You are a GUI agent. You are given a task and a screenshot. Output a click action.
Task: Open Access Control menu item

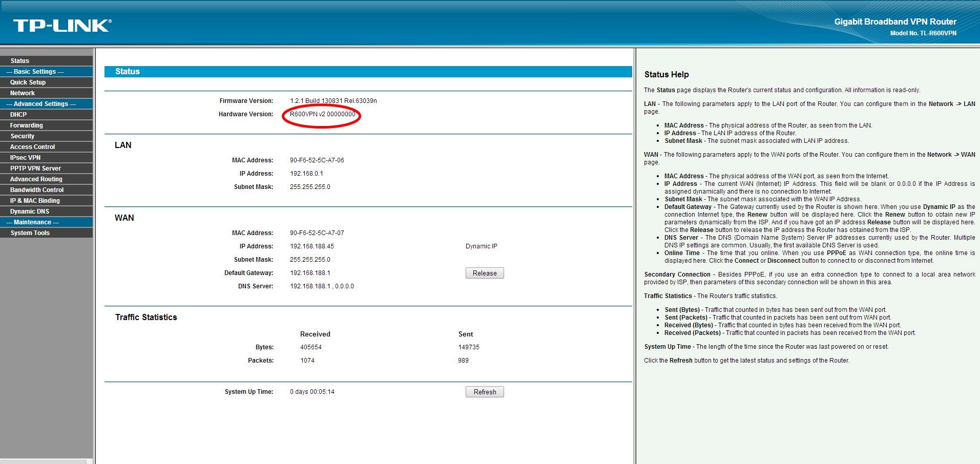(x=46, y=146)
